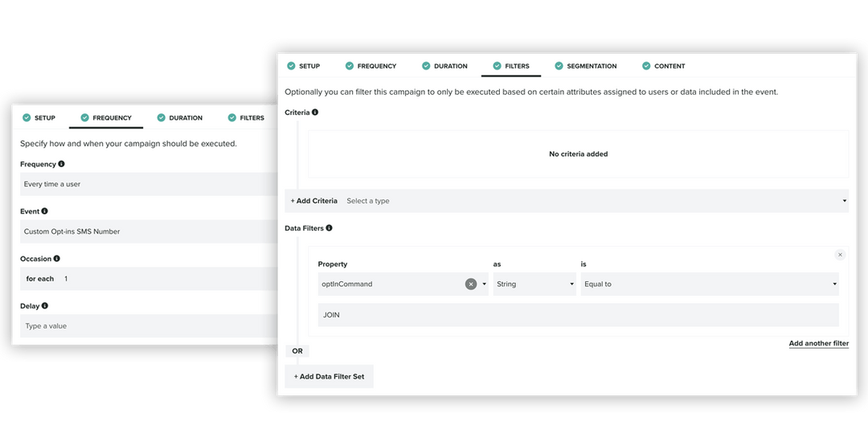Click Add another filter link
The height and width of the screenshot is (434, 868).
(818, 343)
